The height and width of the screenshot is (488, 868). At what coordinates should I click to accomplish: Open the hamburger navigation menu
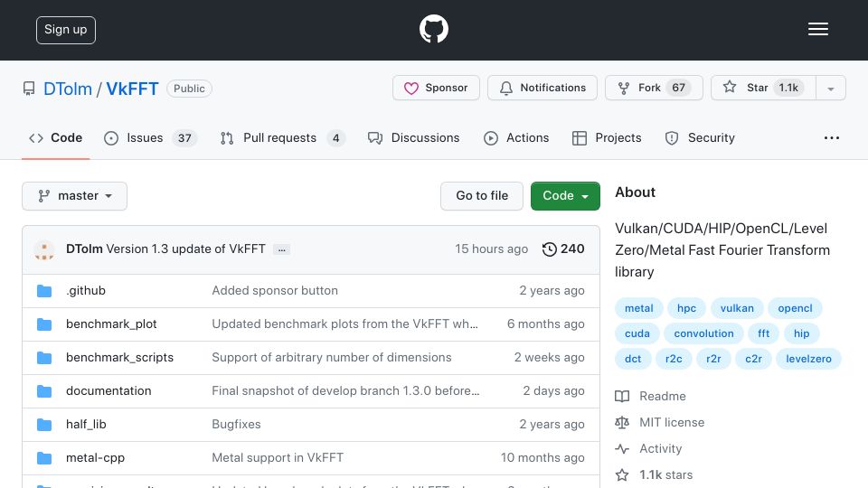point(817,29)
